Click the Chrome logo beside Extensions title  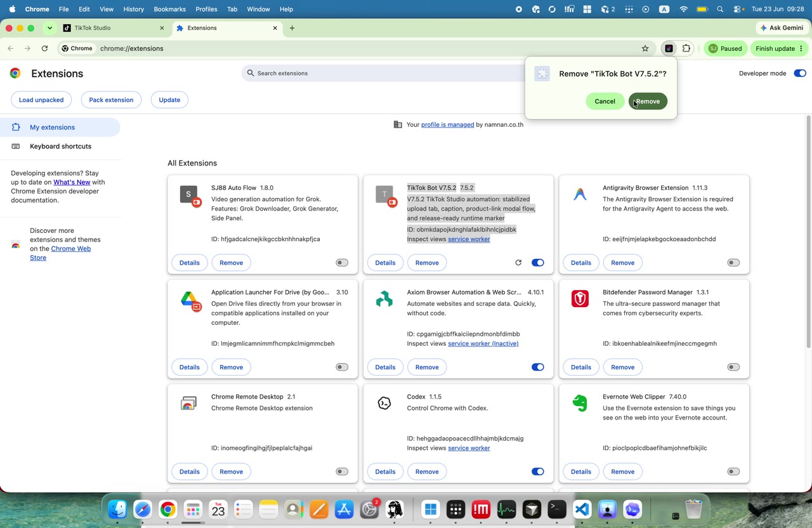15,74
